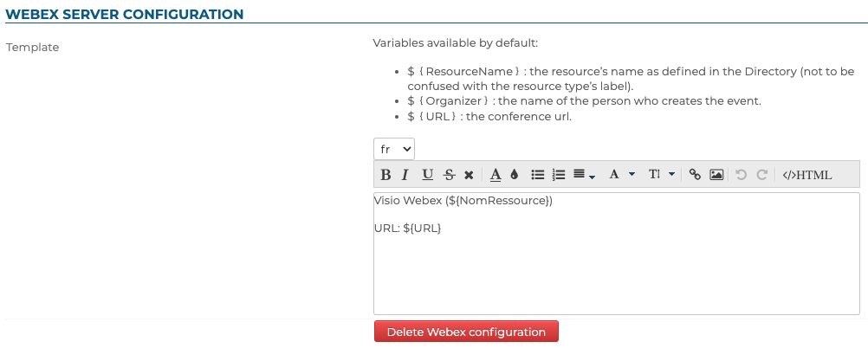Click the undo arrow
868x348 pixels.
point(741,175)
